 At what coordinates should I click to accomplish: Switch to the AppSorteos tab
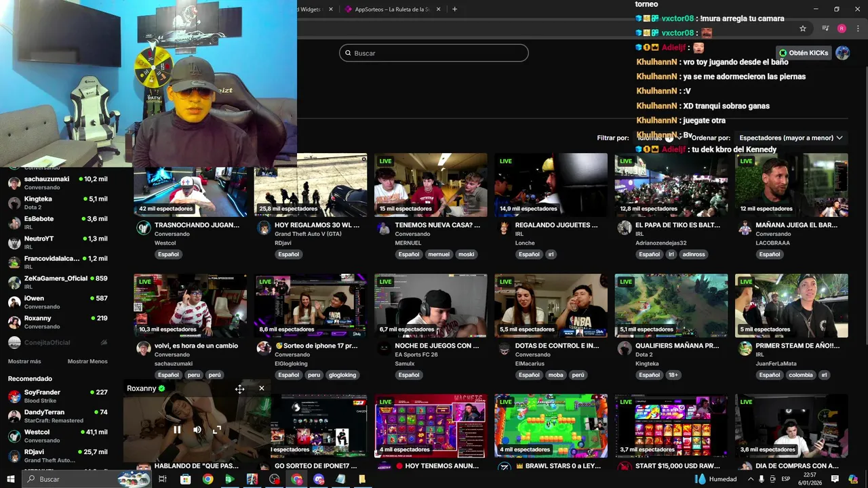(x=391, y=9)
